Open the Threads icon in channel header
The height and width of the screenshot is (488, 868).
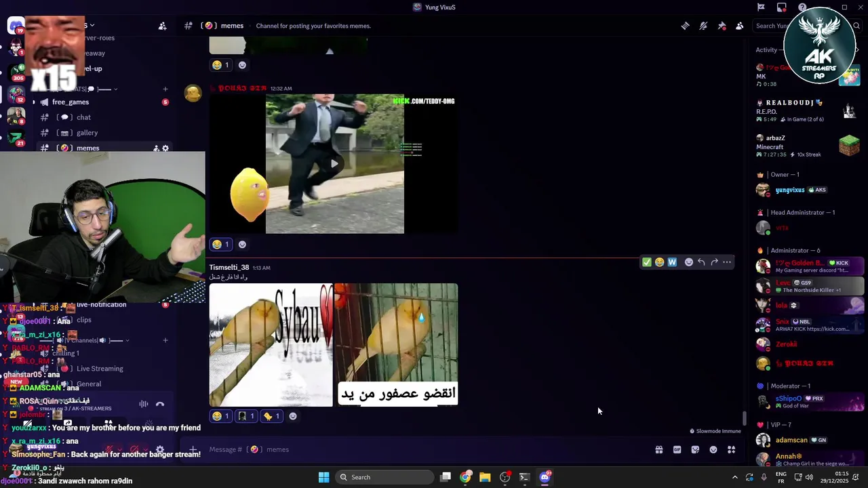point(685,26)
